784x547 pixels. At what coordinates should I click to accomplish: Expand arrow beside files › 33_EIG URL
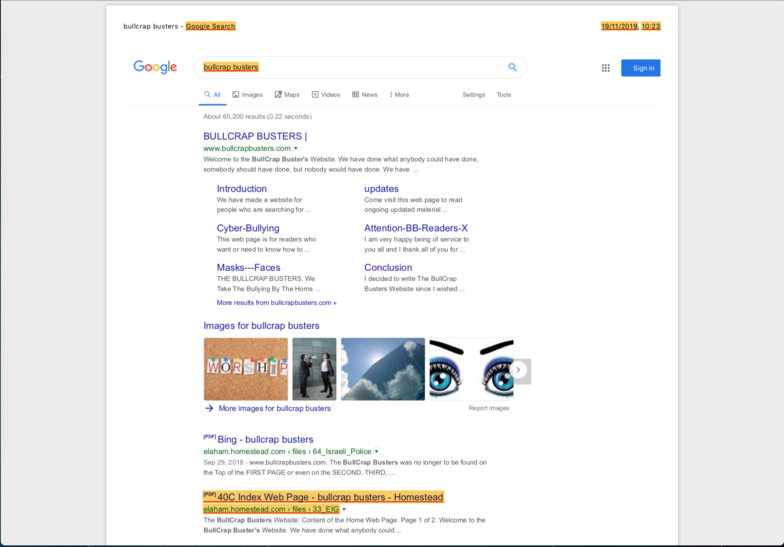344,510
